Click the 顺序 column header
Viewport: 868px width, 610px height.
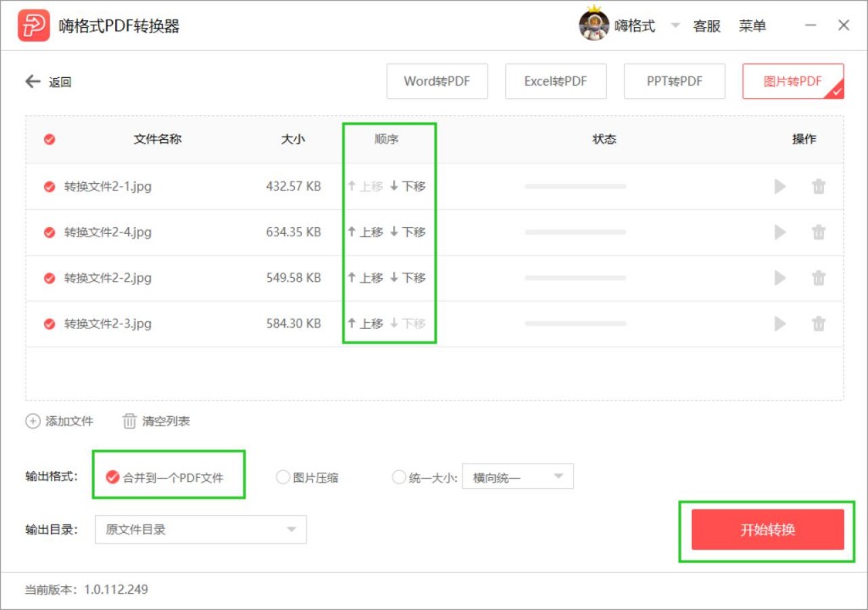[387, 139]
